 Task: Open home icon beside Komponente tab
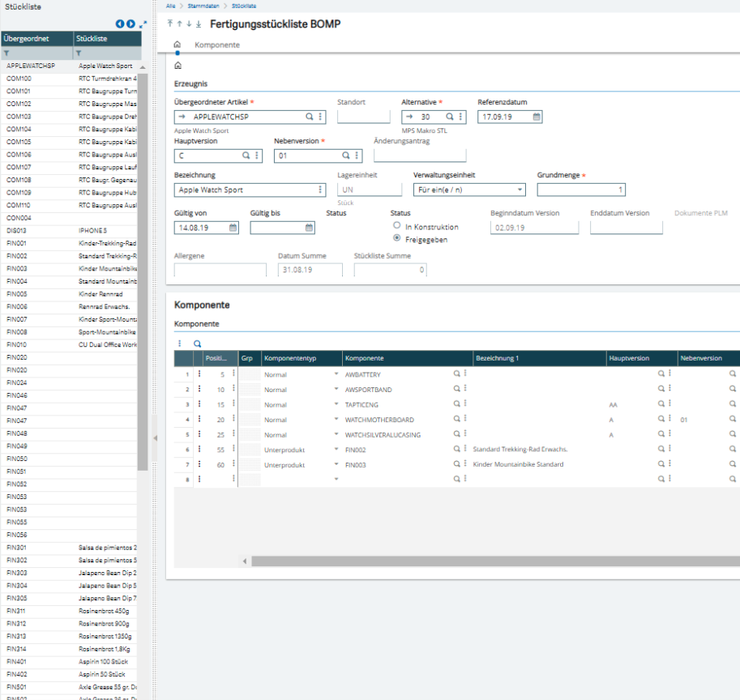tap(178, 45)
